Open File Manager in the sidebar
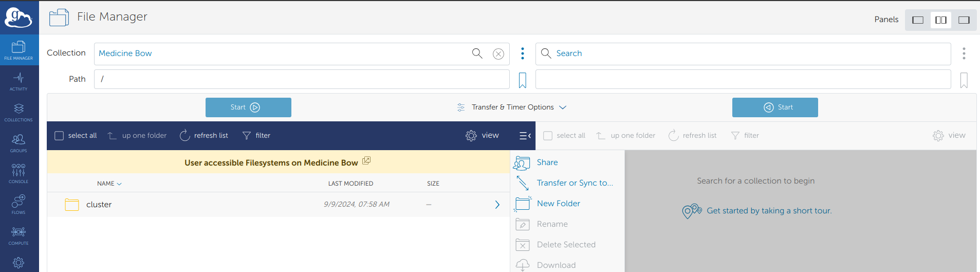This screenshot has width=980, height=272. click(19, 50)
